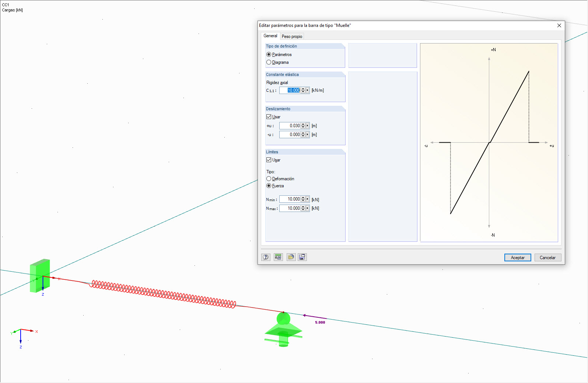Toggle the Usar checkbox under Deslizamiento
This screenshot has height=383, width=588.
[269, 117]
